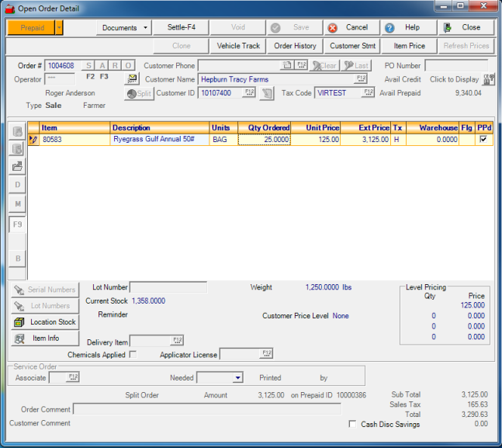Open the Customer Stmt button
Viewport: 502px width, 448px height.
(x=352, y=46)
